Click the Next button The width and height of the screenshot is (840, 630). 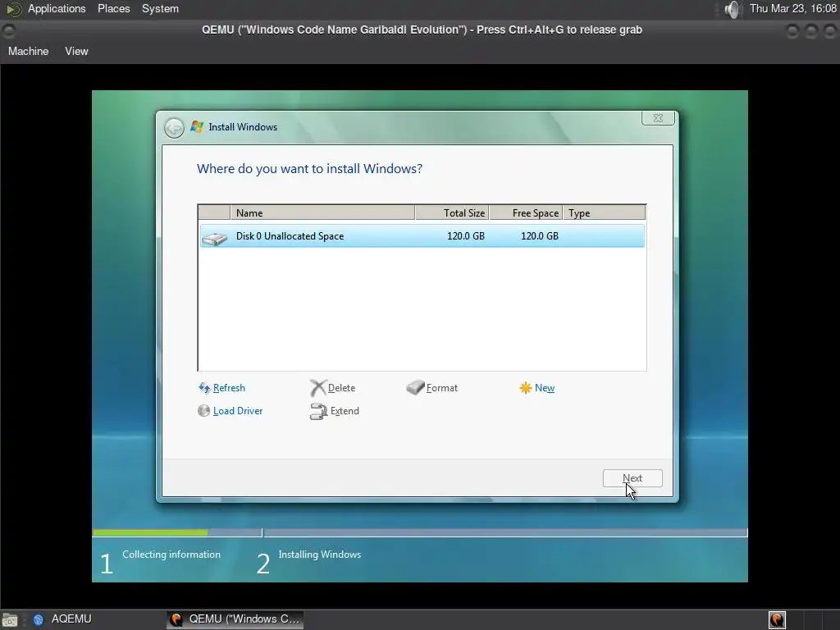coord(632,478)
